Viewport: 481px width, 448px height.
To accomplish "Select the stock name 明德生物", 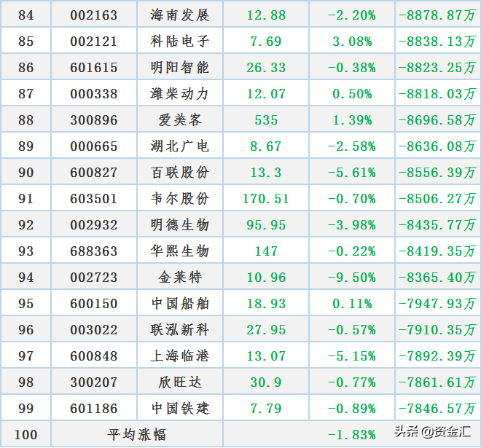I will coord(180,225).
